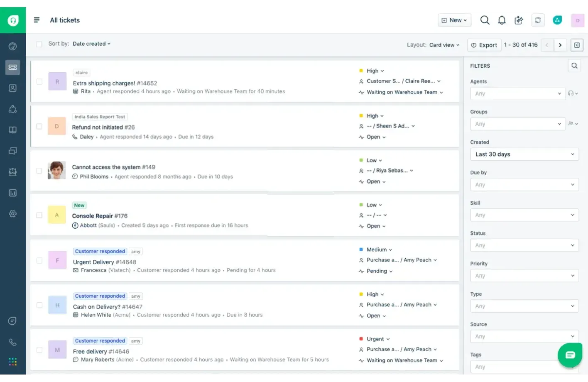Open ticket Urgent Delivery #14648
The height and width of the screenshot is (382, 588).
tap(104, 262)
